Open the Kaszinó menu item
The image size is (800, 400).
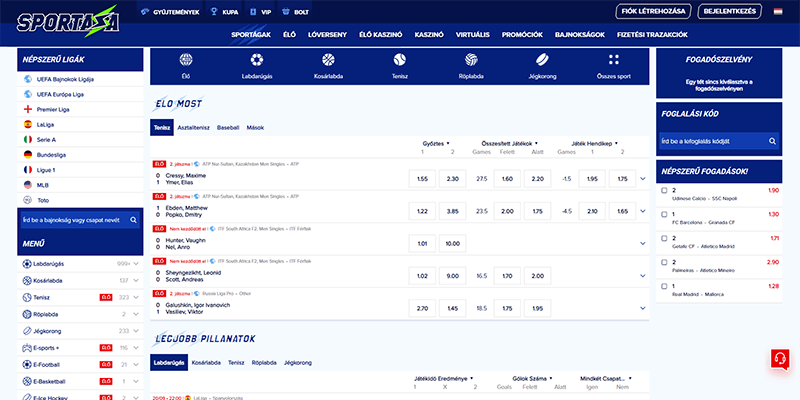point(429,35)
